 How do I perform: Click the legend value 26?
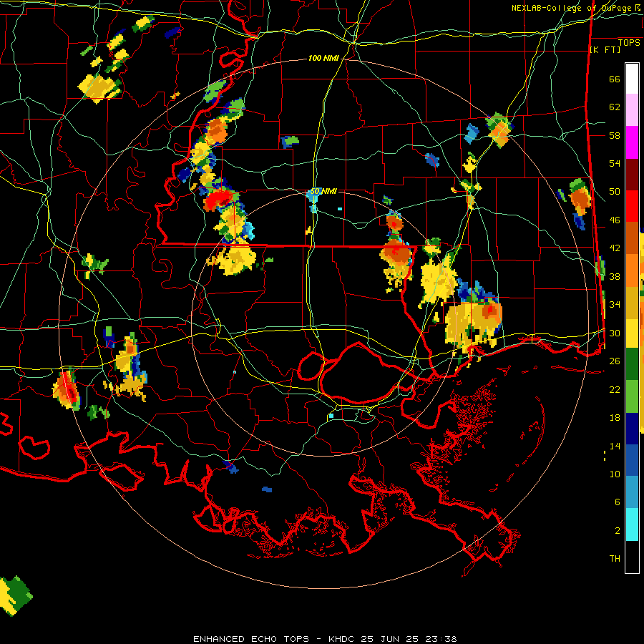coord(615,361)
